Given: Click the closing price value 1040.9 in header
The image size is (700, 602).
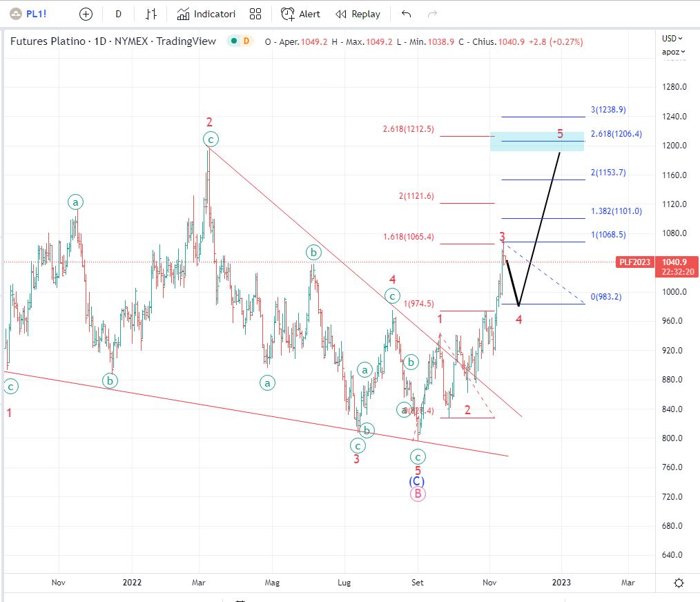Looking at the screenshot, I should pyautogui.click(x=511, y=42).
